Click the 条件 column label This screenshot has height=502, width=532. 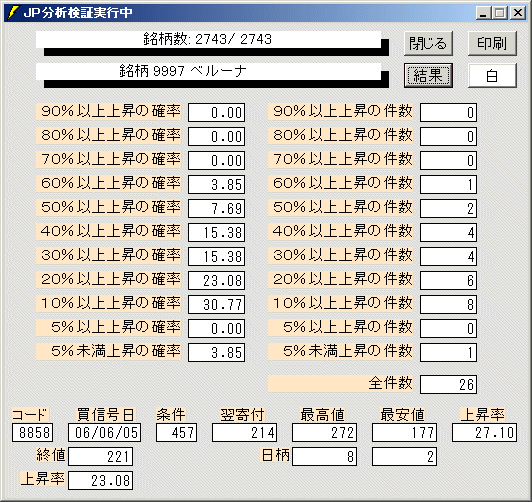pyautogui.click(x=171, y=414)
